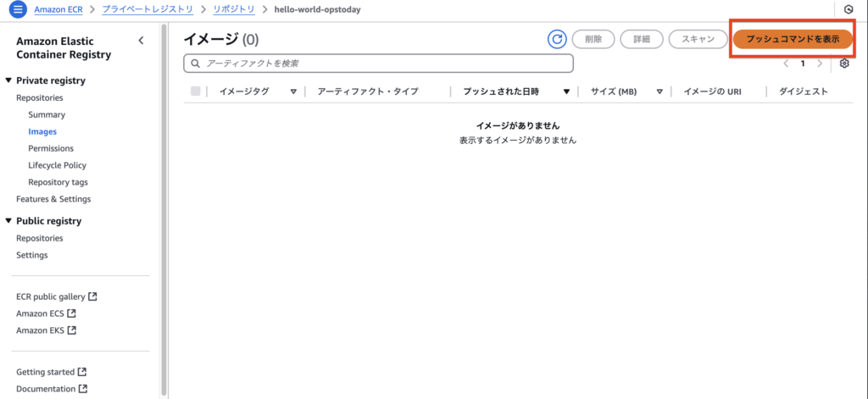Image resolution: width=868 pixels, height=399 pixels.
Task: Collapse the Private registry section
Action: 8,80
